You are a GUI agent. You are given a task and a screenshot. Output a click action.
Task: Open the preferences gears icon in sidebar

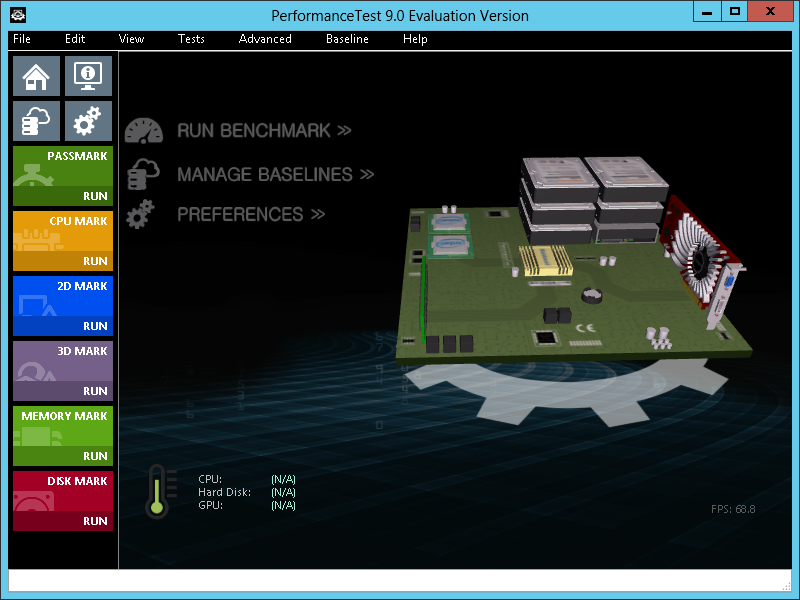pyautogui.click(x=88, y=121)
